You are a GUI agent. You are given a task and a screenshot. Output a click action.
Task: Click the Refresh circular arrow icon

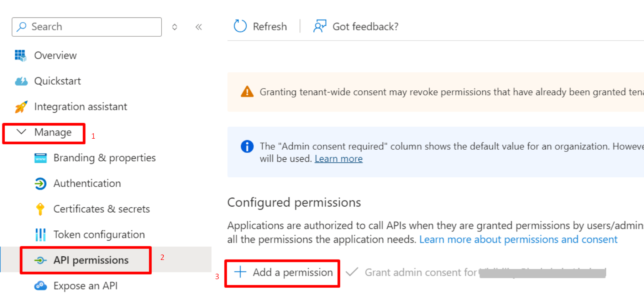point(240,26)
